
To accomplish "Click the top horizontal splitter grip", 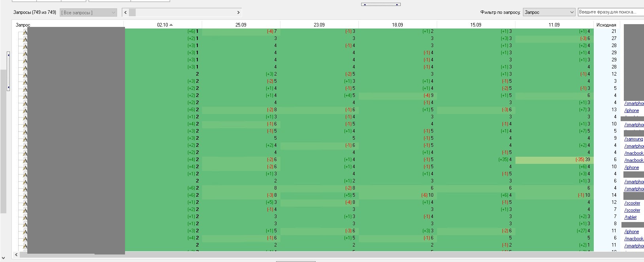I will (x=381, y=4).
